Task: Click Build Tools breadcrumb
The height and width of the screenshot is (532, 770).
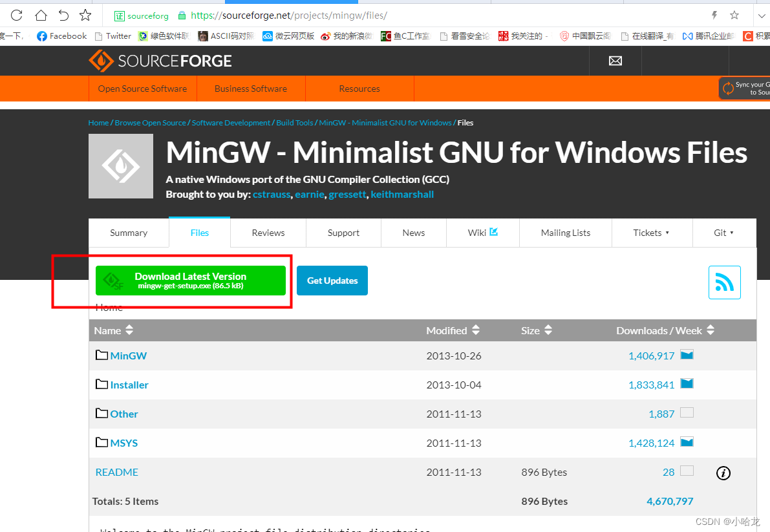Action: [x=295, y=123]
